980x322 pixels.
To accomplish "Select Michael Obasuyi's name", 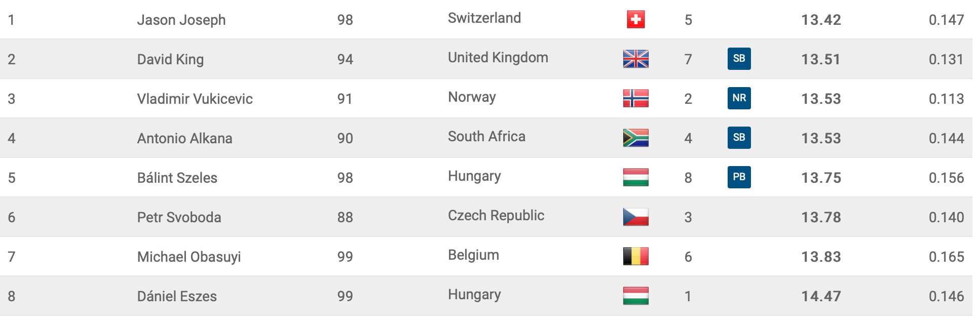I will click(189, 257).
